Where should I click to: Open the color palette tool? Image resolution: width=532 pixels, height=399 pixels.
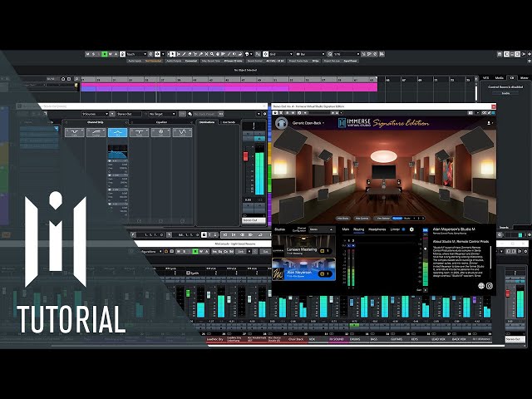point(247,54)
